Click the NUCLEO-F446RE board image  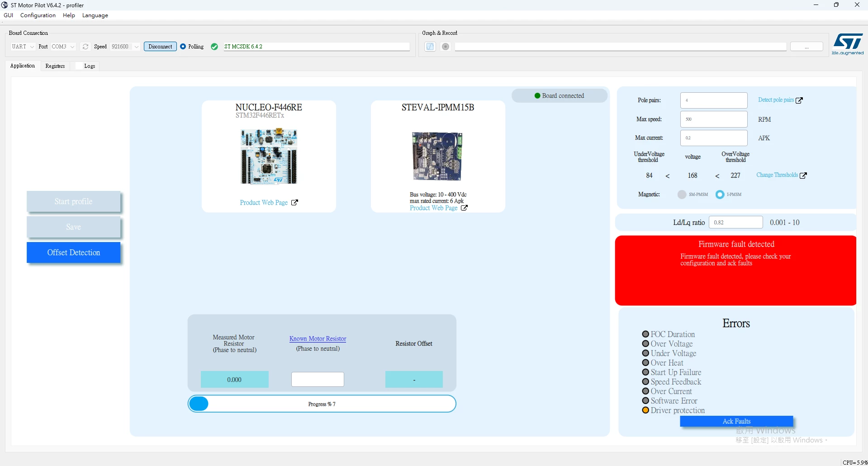(269, 157)
